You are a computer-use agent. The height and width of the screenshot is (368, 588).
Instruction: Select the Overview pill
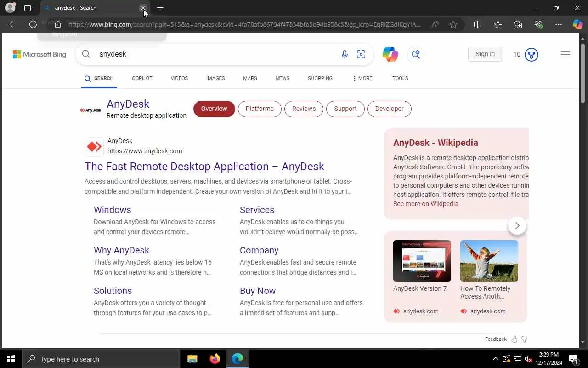tap(214, 109)
